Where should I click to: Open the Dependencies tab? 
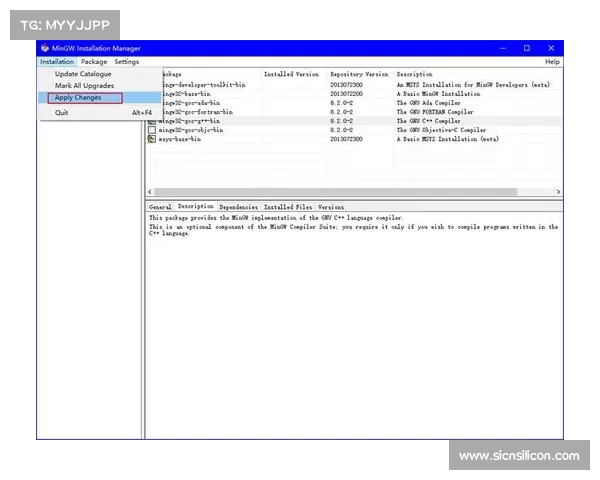[x=238, y=207]
